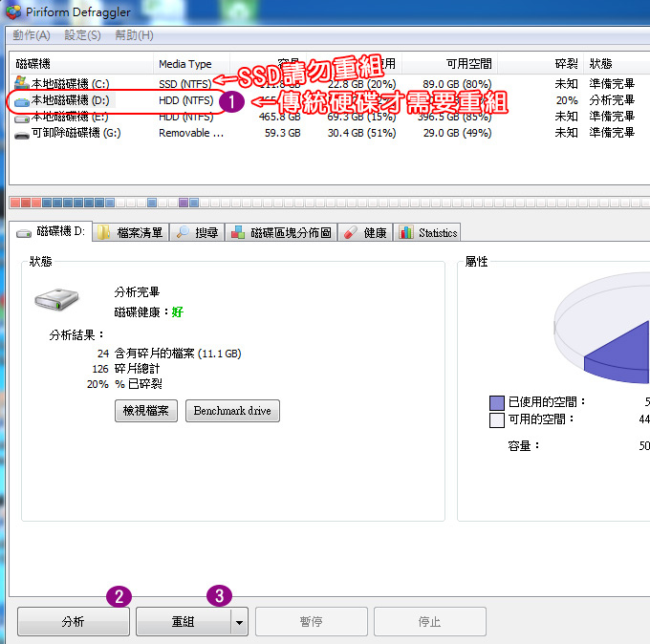Sort by the 可用空間 column header
The height and width of the screenshot is (644, 650).
click(450, 63)
